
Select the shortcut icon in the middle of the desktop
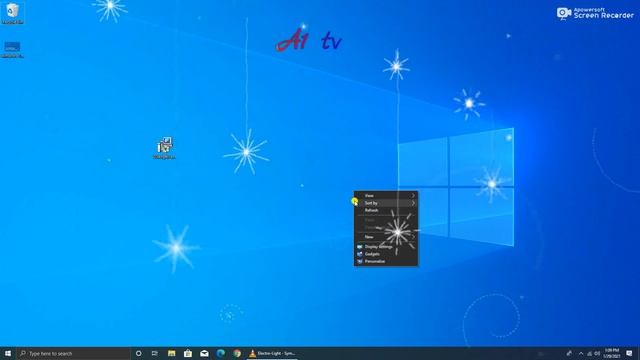[x=165, y=148]
